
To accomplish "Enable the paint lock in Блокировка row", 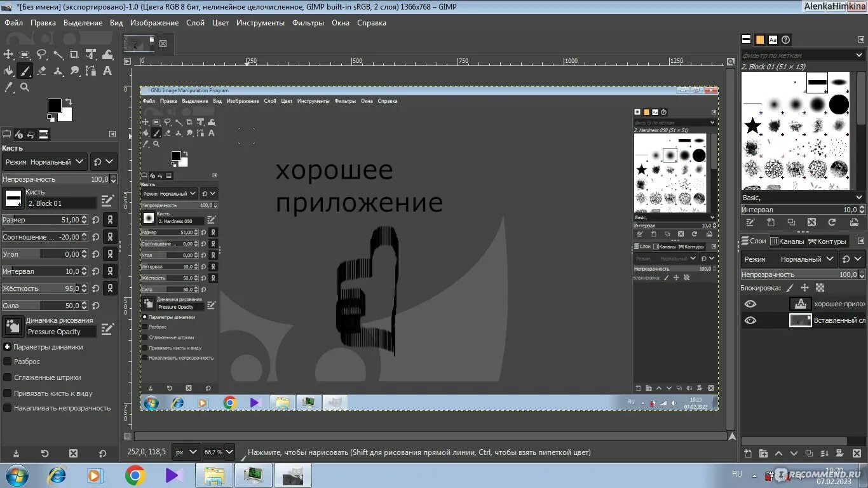I will pos(789,287).
